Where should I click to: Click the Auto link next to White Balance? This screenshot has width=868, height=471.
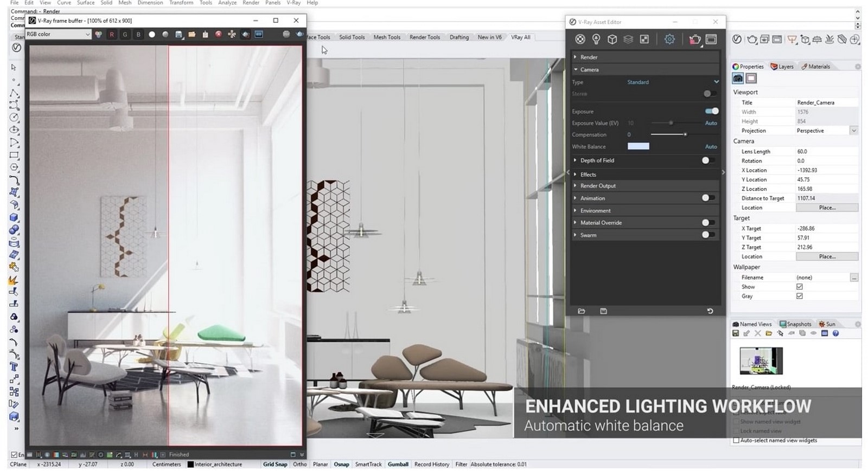click(711, 146)
